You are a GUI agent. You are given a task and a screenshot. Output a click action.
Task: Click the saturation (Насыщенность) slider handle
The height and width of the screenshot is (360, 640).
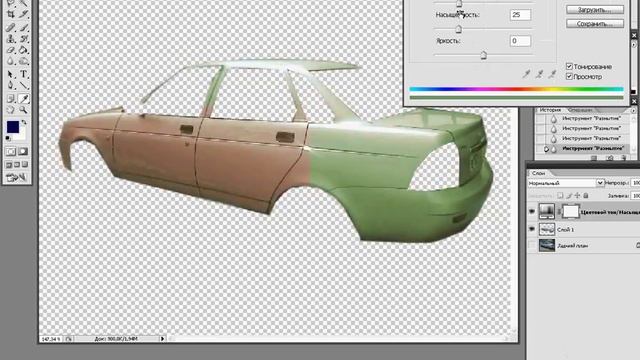coord(459,29)
